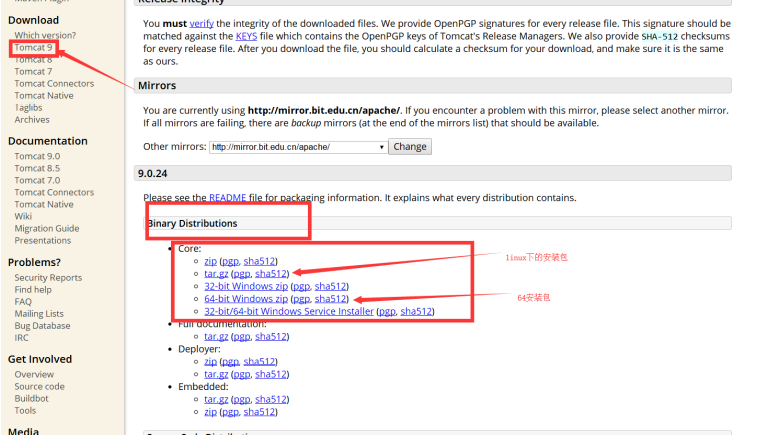The image size is (777, 444).
Task: Open Overview under Get Involved
Action: [x=34, y=374]
